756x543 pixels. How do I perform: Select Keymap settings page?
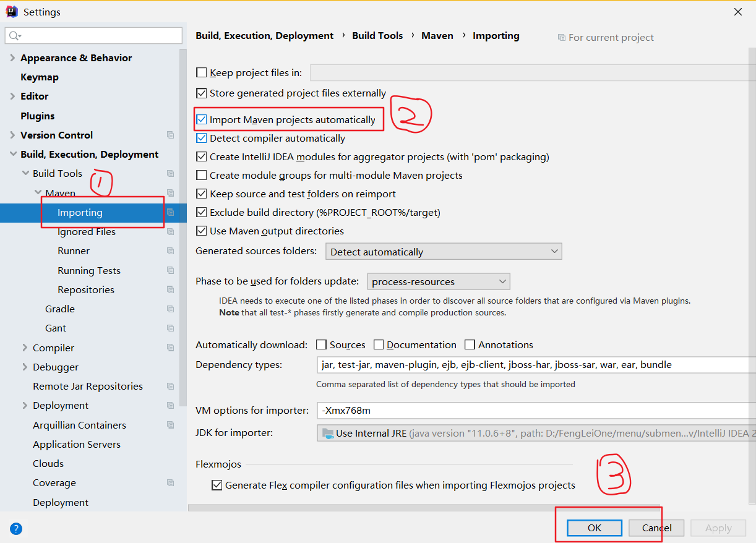coord(40,77)
